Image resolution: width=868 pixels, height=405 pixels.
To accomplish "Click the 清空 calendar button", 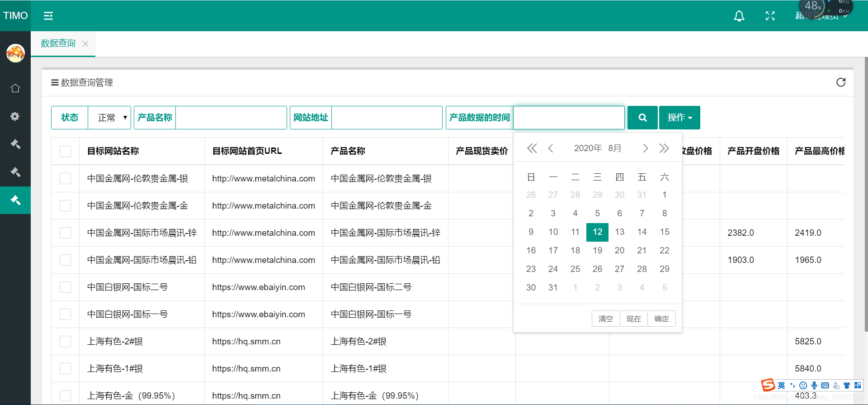I will tap(606, 319).
